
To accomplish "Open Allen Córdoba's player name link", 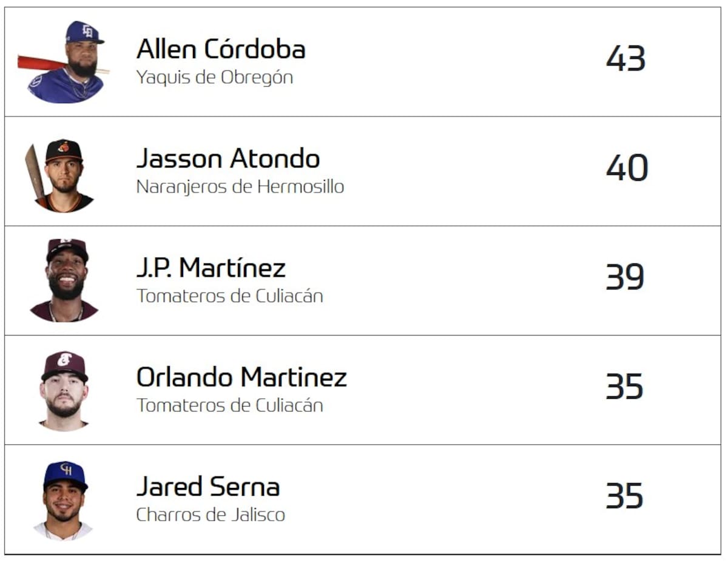I will pyautogui.click(x=221, y=49).
